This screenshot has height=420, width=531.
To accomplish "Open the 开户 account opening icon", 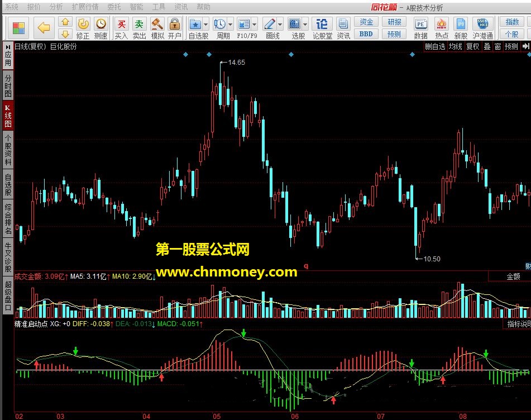I will click(175, 28).
